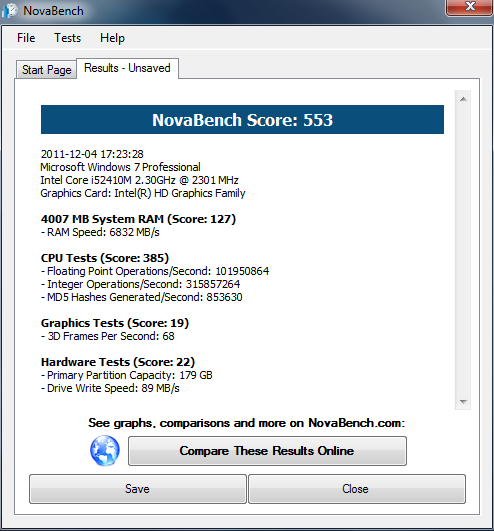
Task: Click the results panel scrollbar track
Action: [463, 250]
